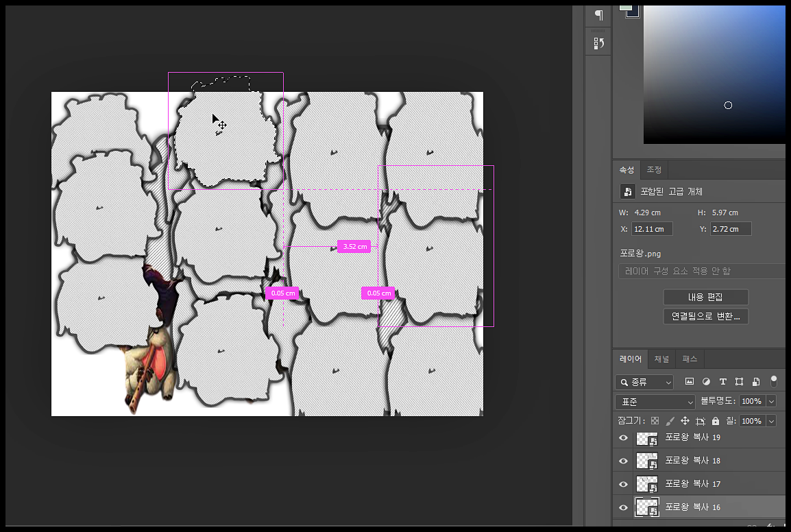Hide layer 포로왕 복사 16
791x532 pixels.
tap(624, 507)
